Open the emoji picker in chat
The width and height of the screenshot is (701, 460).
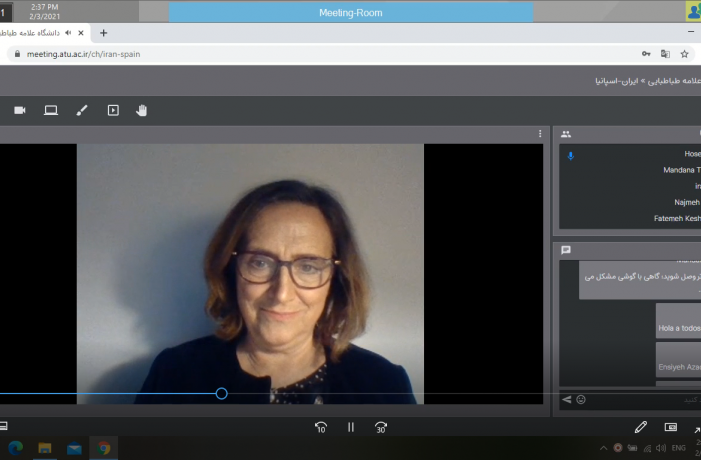pyautogui.click(x=581, y=400)
